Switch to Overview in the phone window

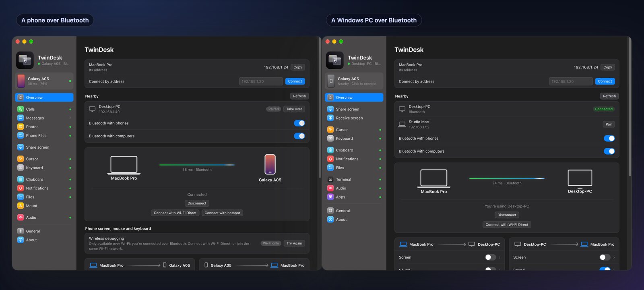point(44,97)
